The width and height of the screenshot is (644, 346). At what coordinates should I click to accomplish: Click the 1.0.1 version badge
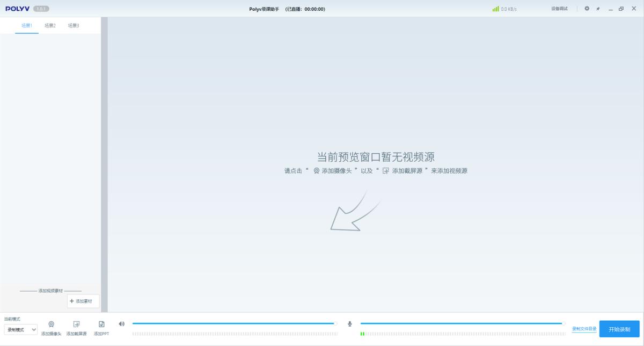(40, 8)
